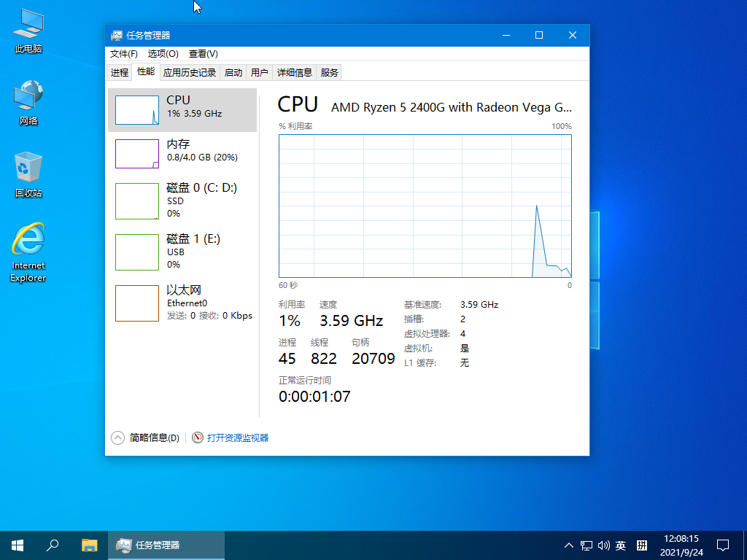Image resolution: width=747 pixels, height=560 pixels.
Task: Toggle the 英 input language indicator
Action: click(x=620, y=545)
